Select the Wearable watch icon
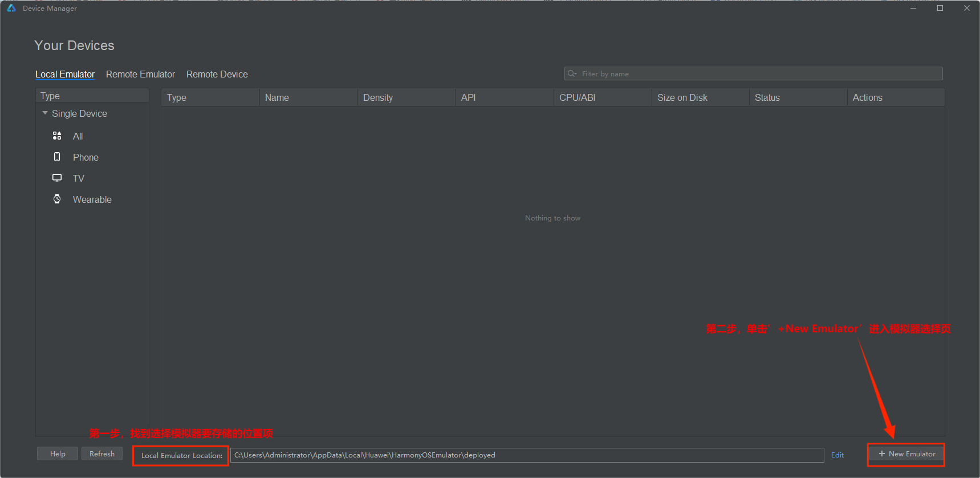Image resolution: width=980 pixels, height=478 pixels. (57, 199)
